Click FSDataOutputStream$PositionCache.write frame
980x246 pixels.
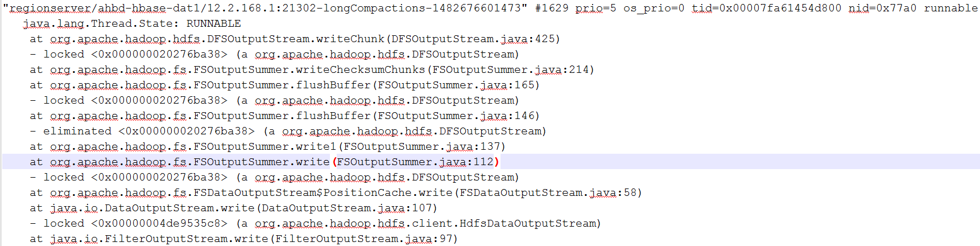(336, 192)
